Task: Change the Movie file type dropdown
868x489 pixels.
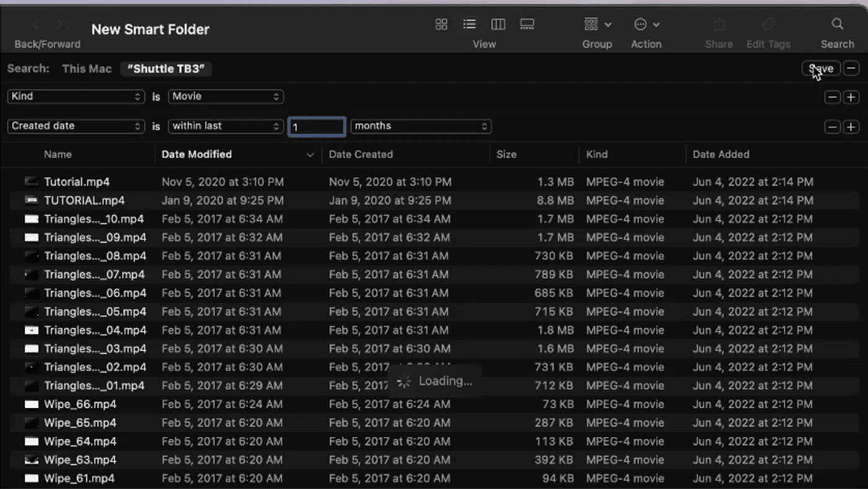Action: (x=225, y=97)
